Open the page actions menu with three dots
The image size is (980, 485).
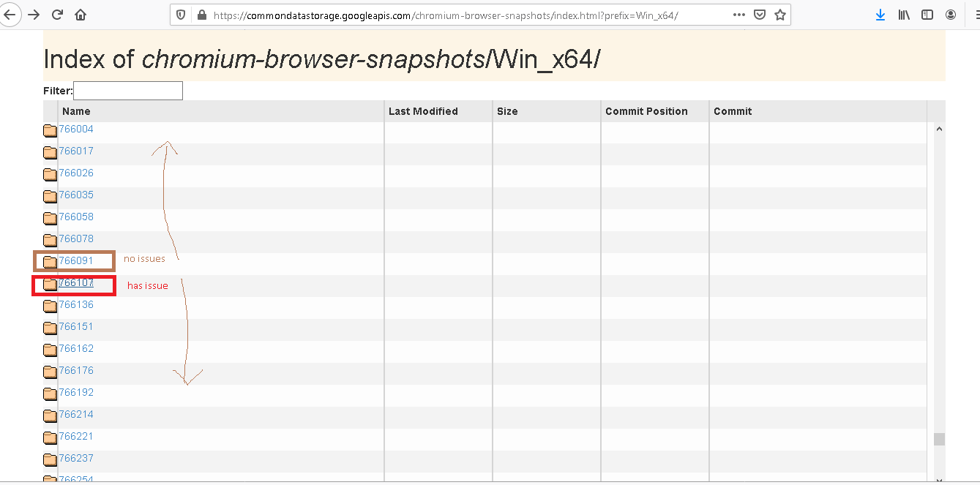tap(738, 13)
